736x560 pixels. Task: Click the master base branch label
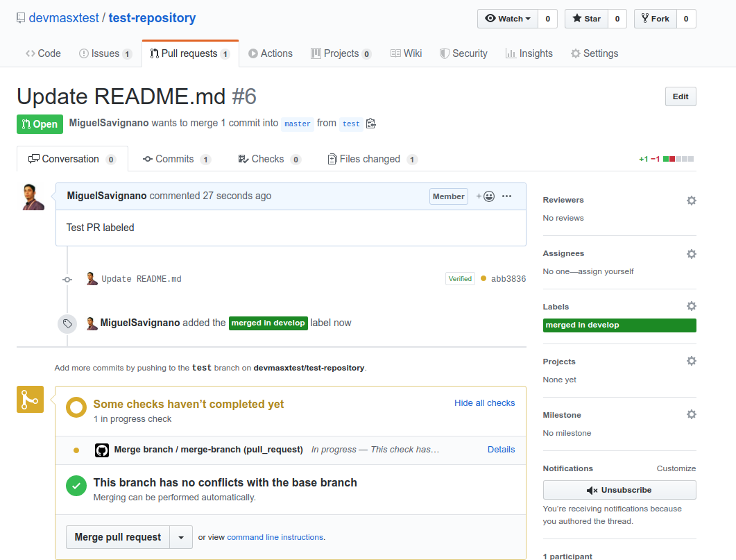pos(297,124)
